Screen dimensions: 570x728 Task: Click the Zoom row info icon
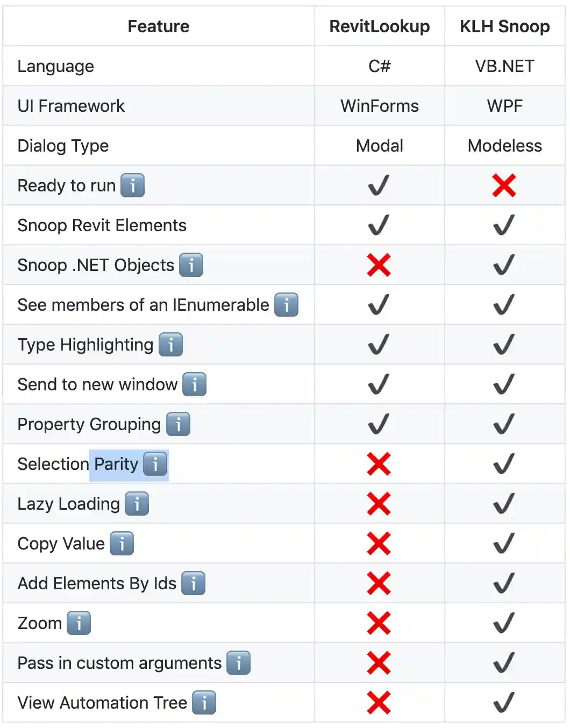click(x=79, y=623)
